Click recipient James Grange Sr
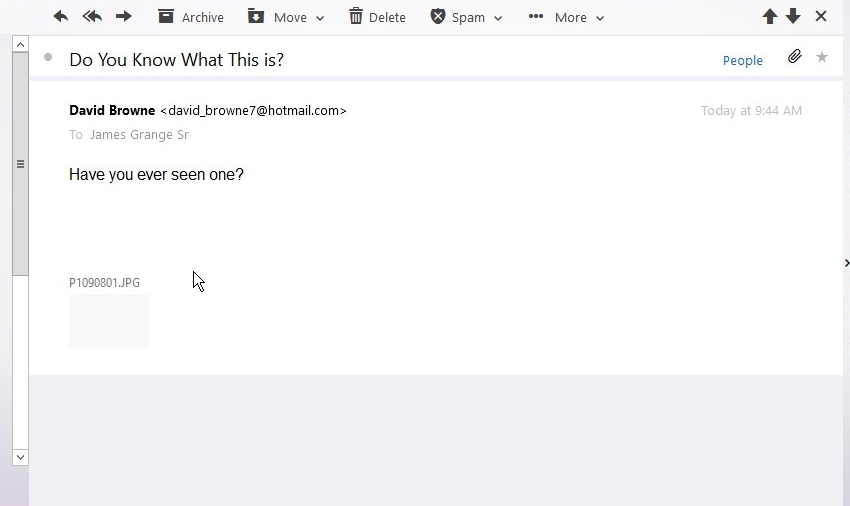 click(x=139, y=134)
